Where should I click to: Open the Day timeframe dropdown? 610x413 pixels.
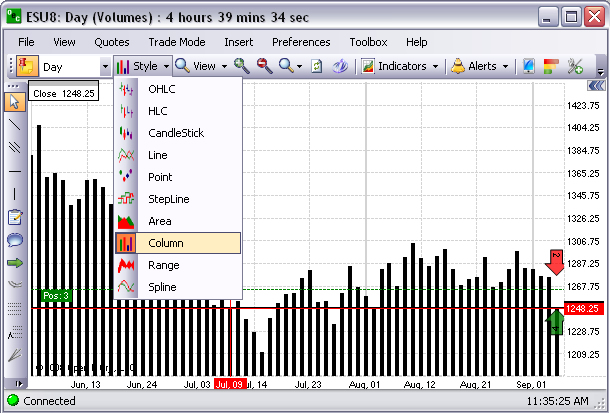click(x=105, y=67)
